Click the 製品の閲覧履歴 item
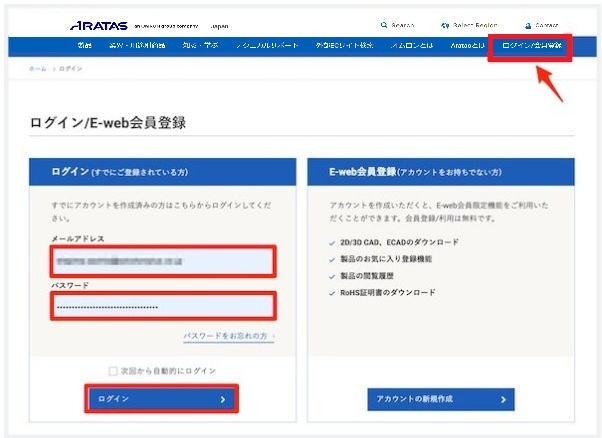This screenshot has height=438, width=602. (367, 276)
